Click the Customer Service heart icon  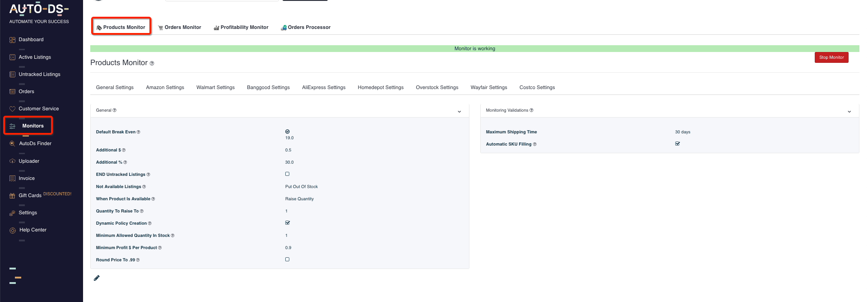[x=12, y=109]
